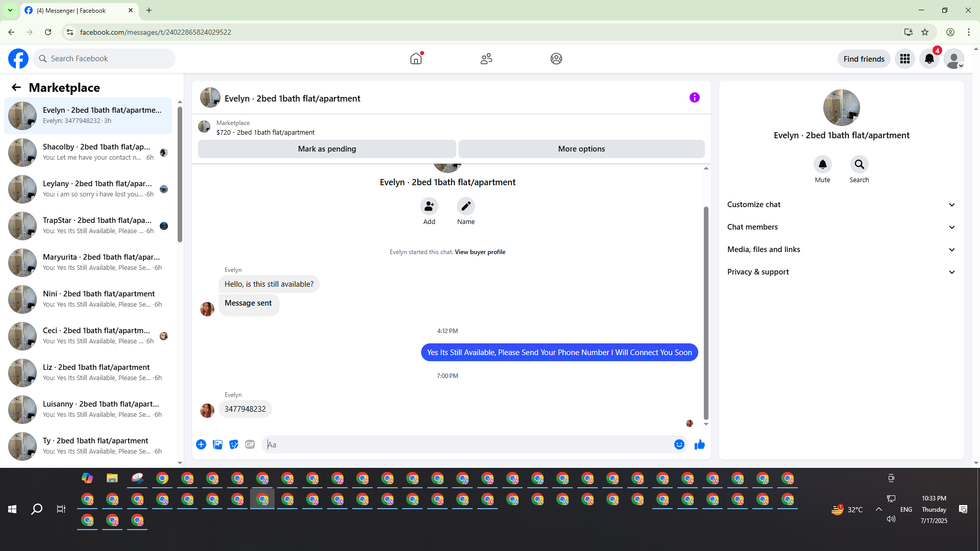Mute the conversation with the bell icon

coord(823,164)
